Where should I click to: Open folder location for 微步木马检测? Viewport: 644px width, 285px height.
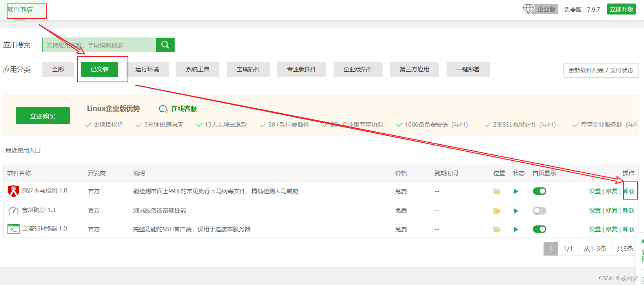497,191
